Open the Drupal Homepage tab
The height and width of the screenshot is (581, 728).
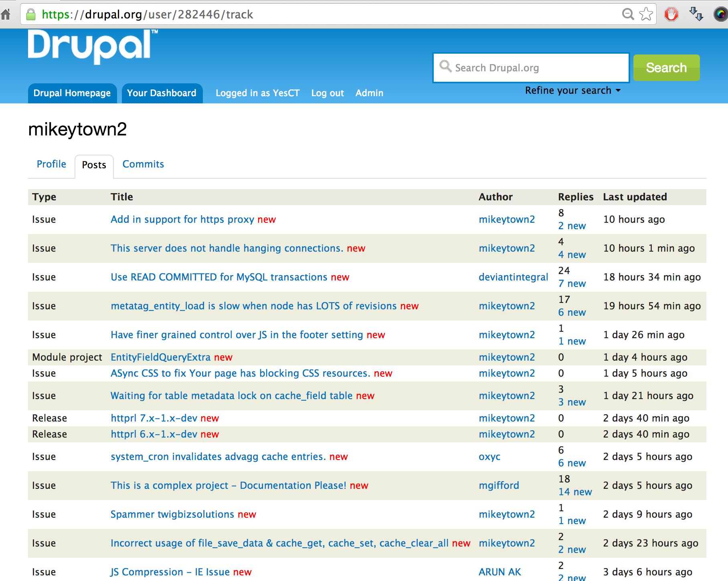click(x=72, y=93)
